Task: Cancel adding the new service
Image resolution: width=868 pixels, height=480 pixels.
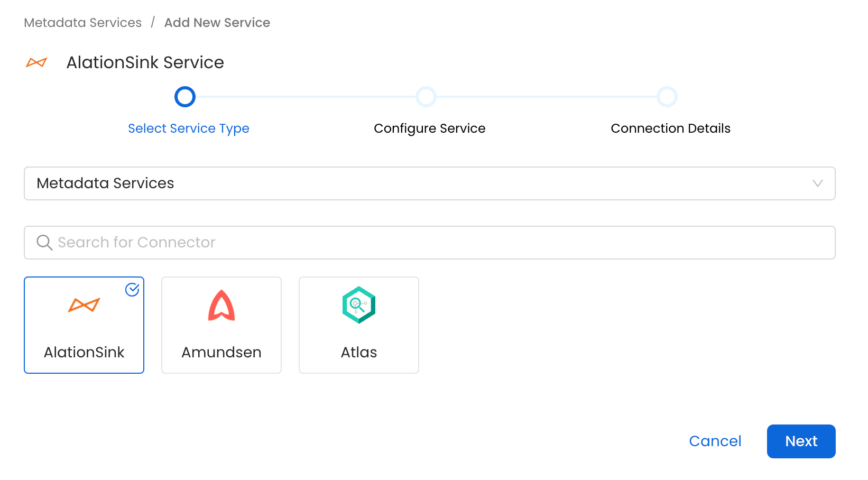Action: 715,441
